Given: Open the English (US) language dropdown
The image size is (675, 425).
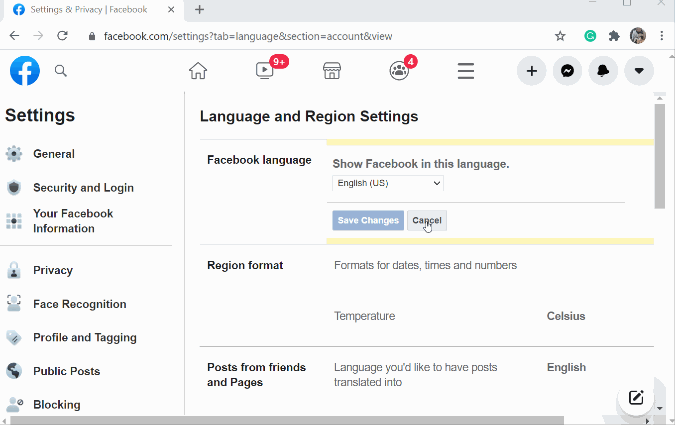Looking at the screenshot, I should [388, 183].
